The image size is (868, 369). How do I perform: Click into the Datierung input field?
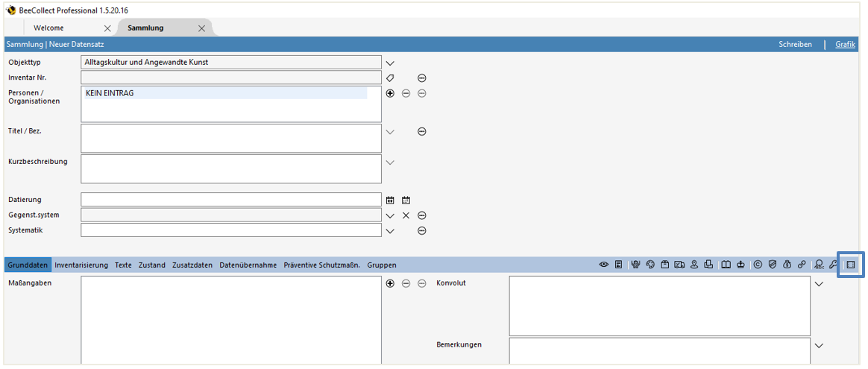pyautogui.click(x=231, y=200)
